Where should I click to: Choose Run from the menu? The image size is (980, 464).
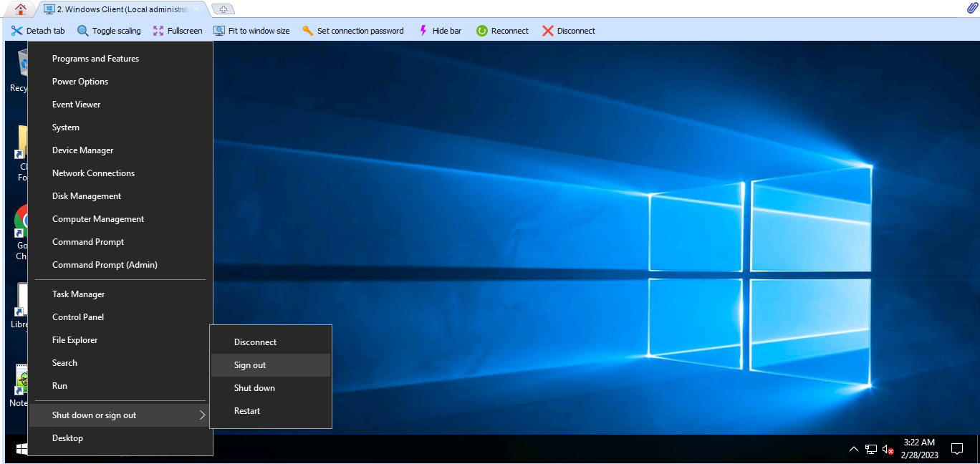(x=120, y=386)
